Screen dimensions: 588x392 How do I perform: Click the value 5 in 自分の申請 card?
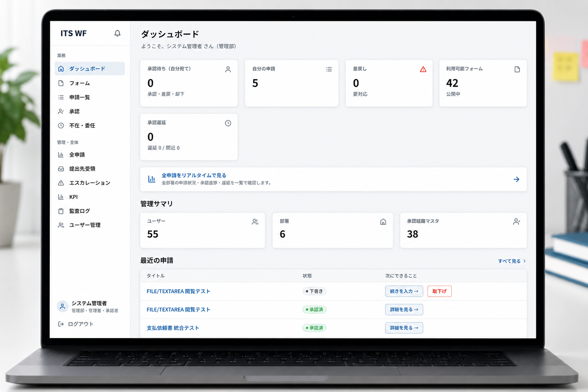255,83
